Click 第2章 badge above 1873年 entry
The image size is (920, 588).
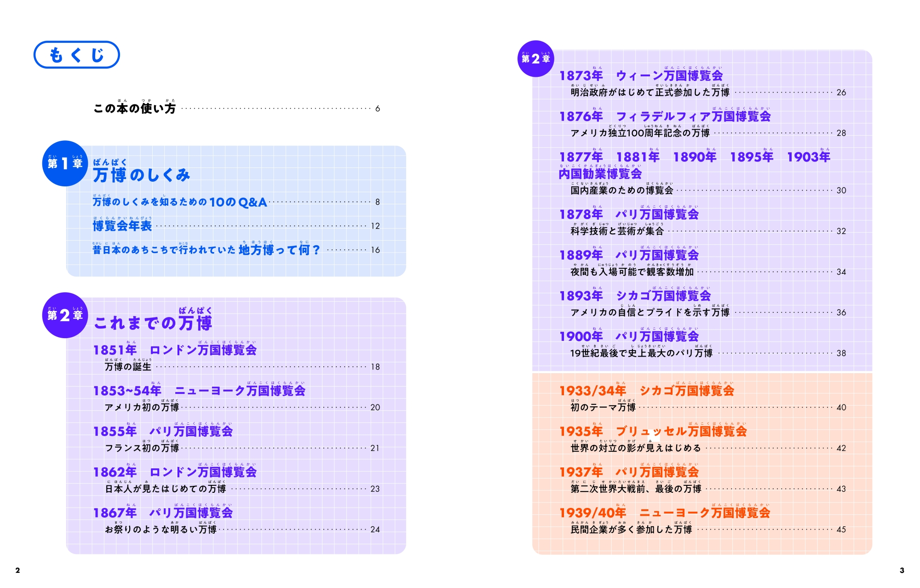[536, 58]
